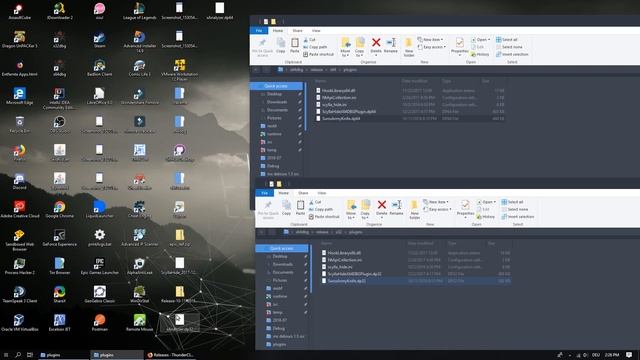The image size is (640, 360).
Task: Open Oracle VM VirtualBox desktop icon
Action: (19, 323)
